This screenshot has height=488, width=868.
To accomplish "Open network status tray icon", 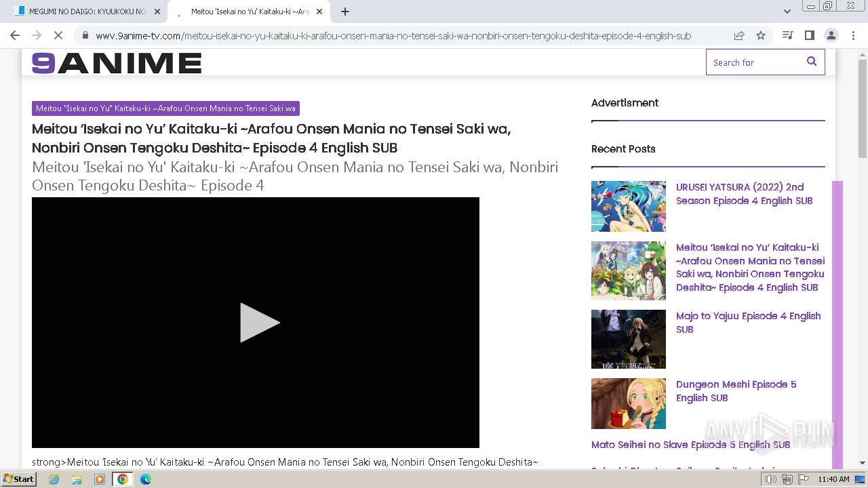I will click(787, 479).
